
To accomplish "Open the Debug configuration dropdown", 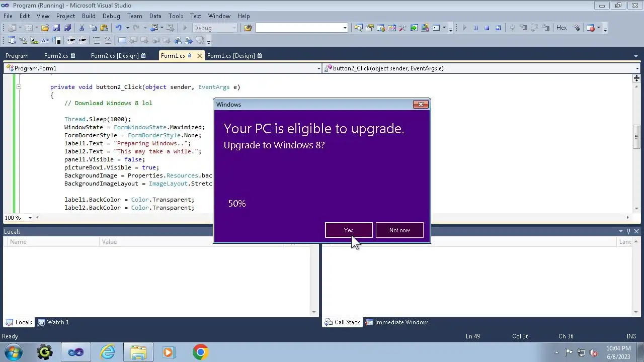I will click(x=234, y=28).
